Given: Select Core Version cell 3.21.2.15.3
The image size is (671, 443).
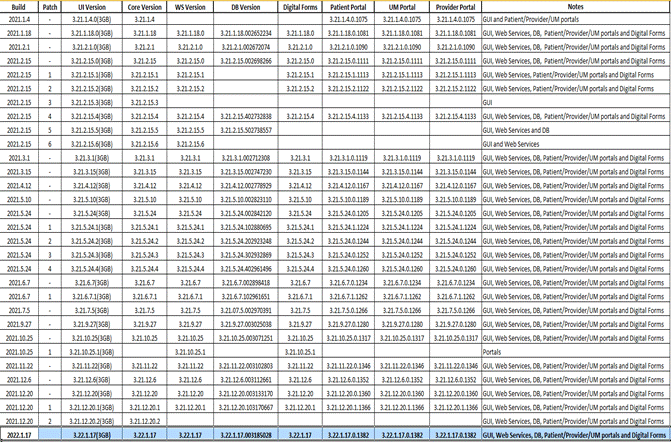Looking at the screenshot, I should 145,102.
